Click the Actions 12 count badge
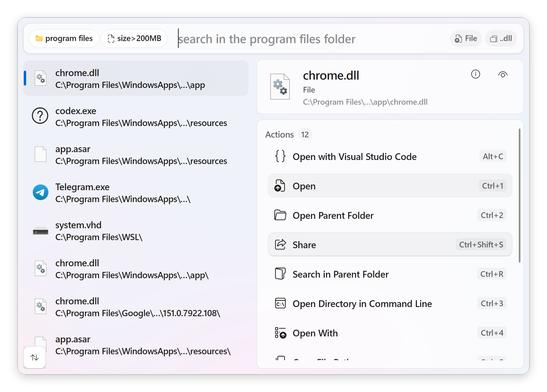Screen dimensions: 547x392 tap(305, 135)
